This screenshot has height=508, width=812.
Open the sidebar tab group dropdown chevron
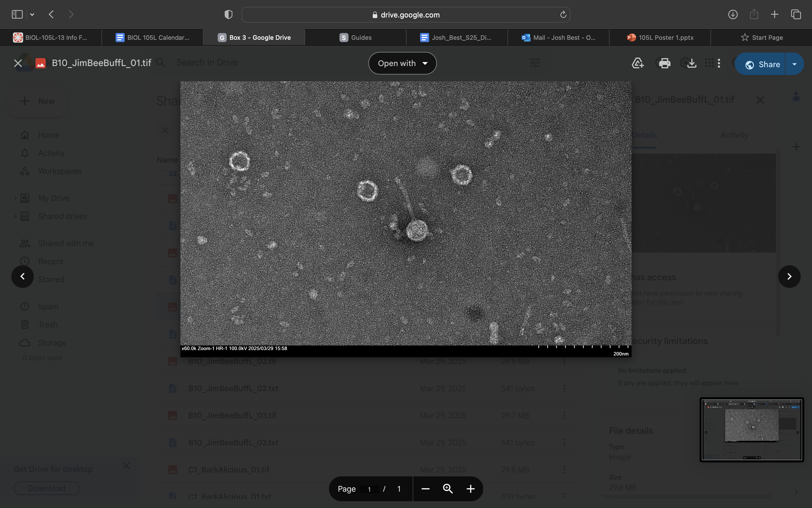tap(32, 14)
